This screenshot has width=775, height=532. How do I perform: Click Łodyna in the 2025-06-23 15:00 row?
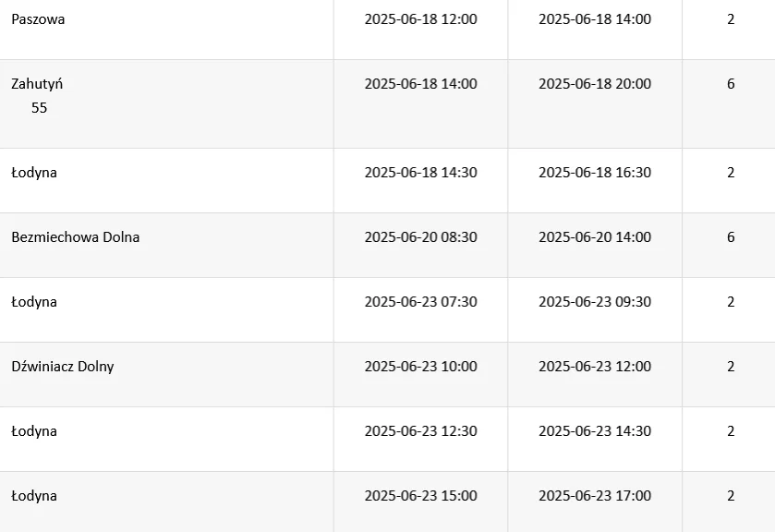tap(34, 496)
